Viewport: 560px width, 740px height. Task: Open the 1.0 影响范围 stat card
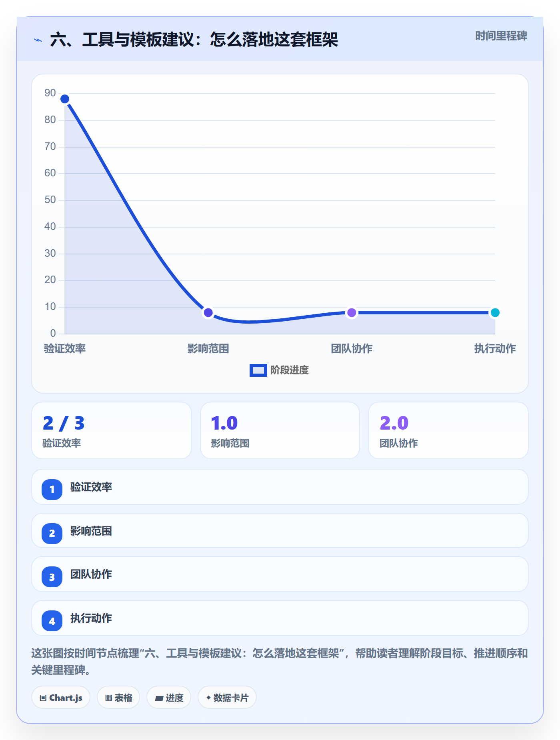[x=280, y=430]
